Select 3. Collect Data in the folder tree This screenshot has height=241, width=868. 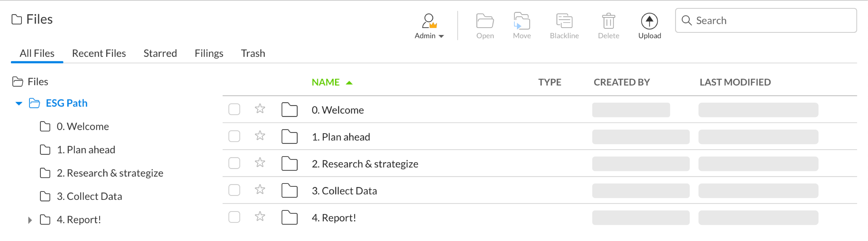[89, 196]
